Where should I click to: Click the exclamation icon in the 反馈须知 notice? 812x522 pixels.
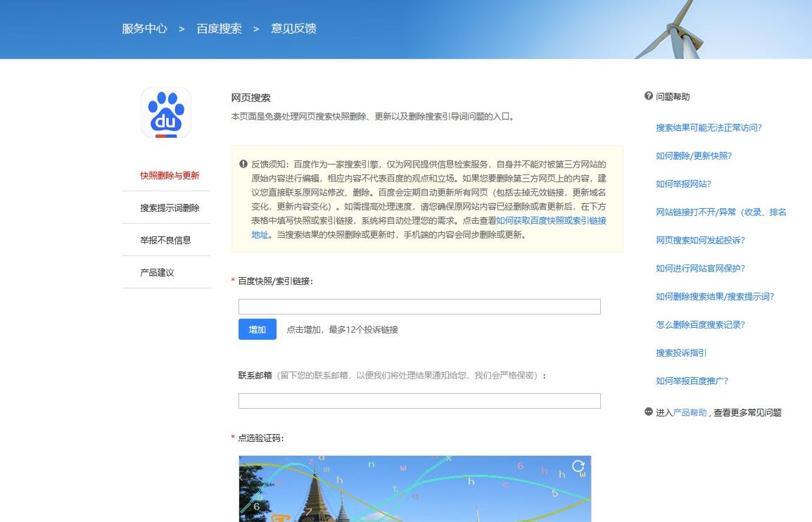243,163
